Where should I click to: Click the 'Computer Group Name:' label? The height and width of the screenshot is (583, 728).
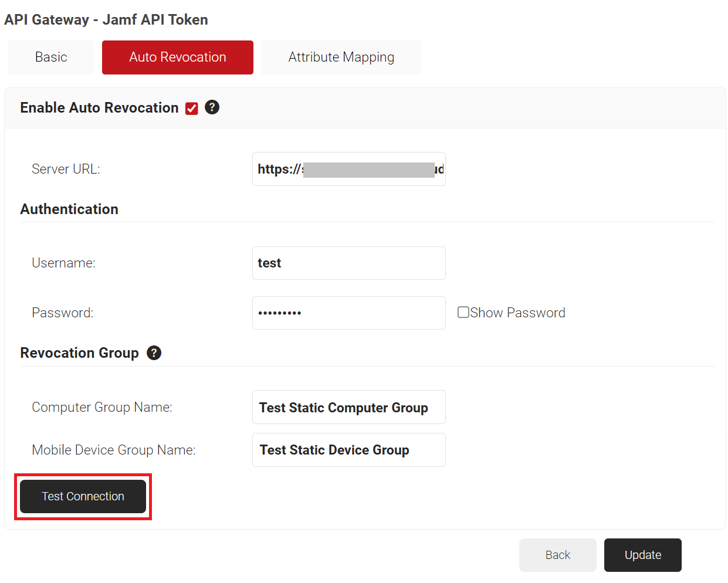point(102,407)
